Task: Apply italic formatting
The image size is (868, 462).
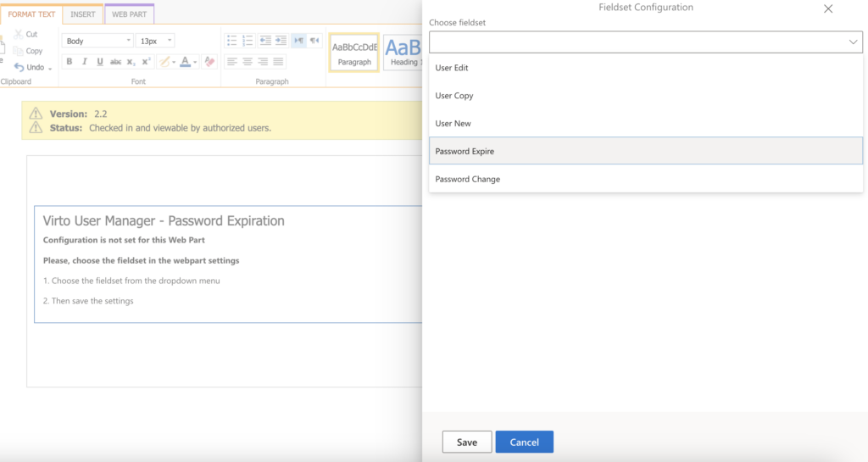Action: pyautogui.click(x=85, y=62)
